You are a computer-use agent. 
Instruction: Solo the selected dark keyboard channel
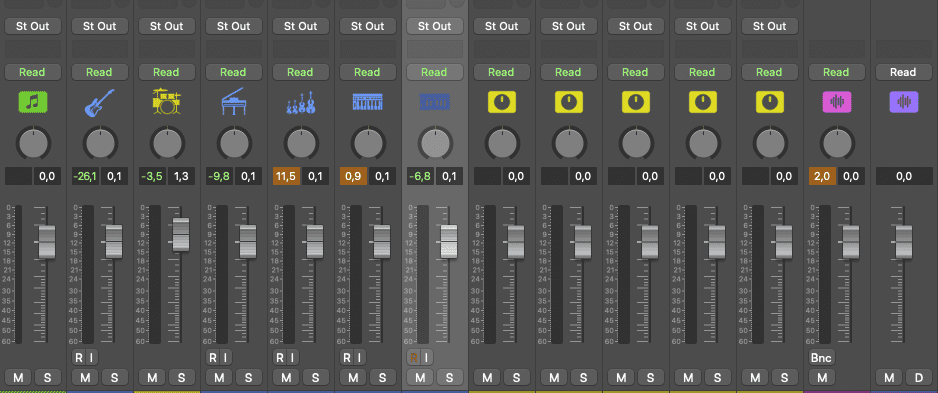(449, 377)
